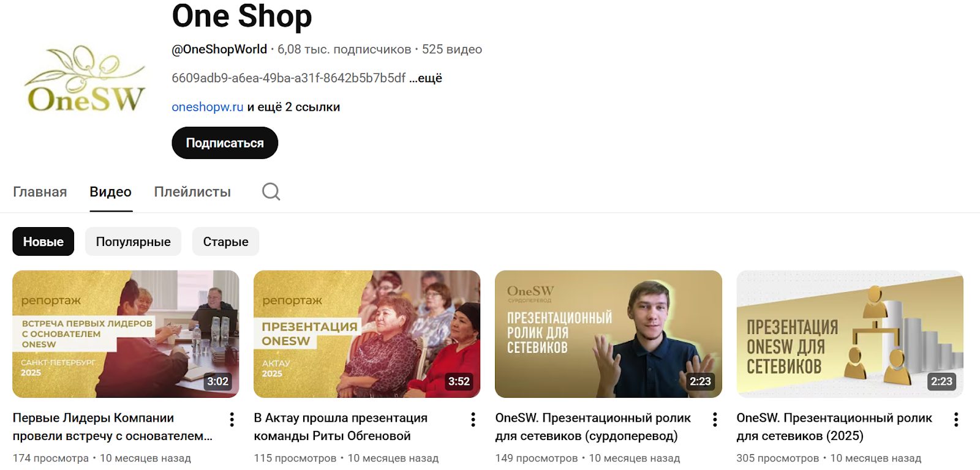
Task: Open the Санкт-Петербург репортаж video thumbnail
Action: pos(126,334)
